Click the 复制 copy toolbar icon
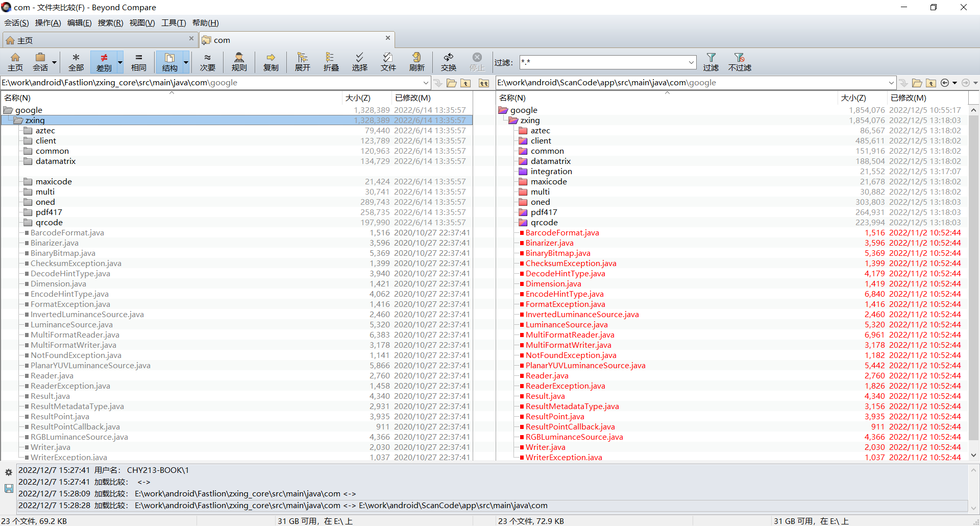This screenshot has height=526, width=980. tap(271, 62)
